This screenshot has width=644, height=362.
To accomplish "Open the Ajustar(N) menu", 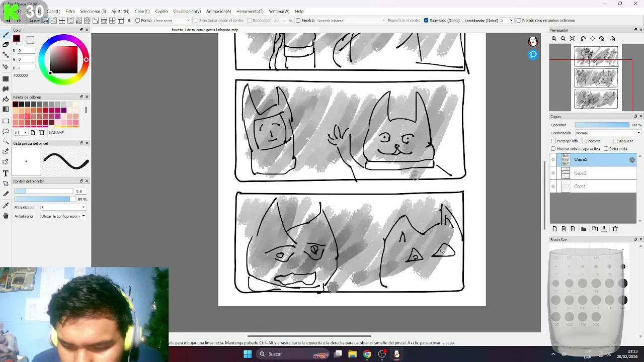I will 120,11.
